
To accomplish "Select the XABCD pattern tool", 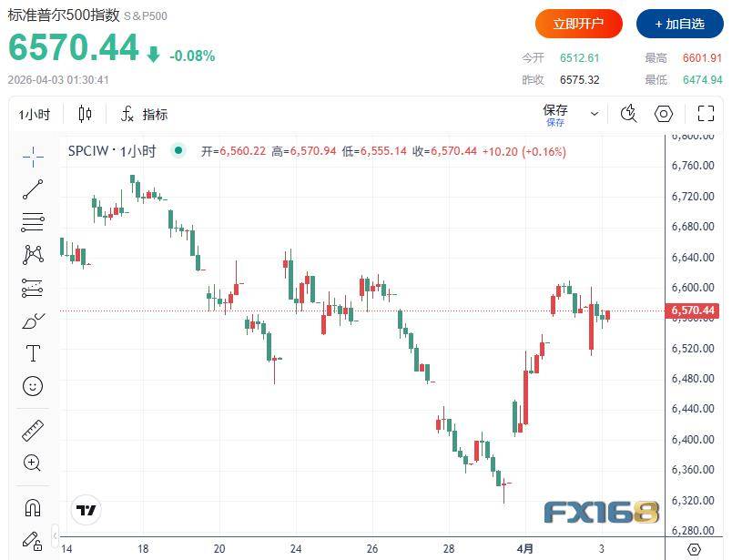I will [x=33, y=255].
